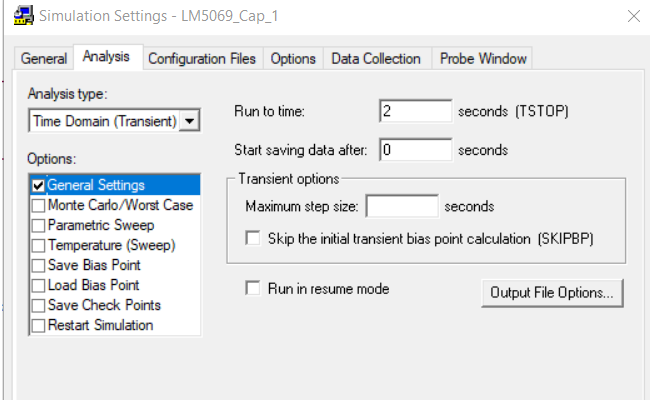Enable Skip initial transient bias point calculation
The image size is (650, 400).
[253, 238]
